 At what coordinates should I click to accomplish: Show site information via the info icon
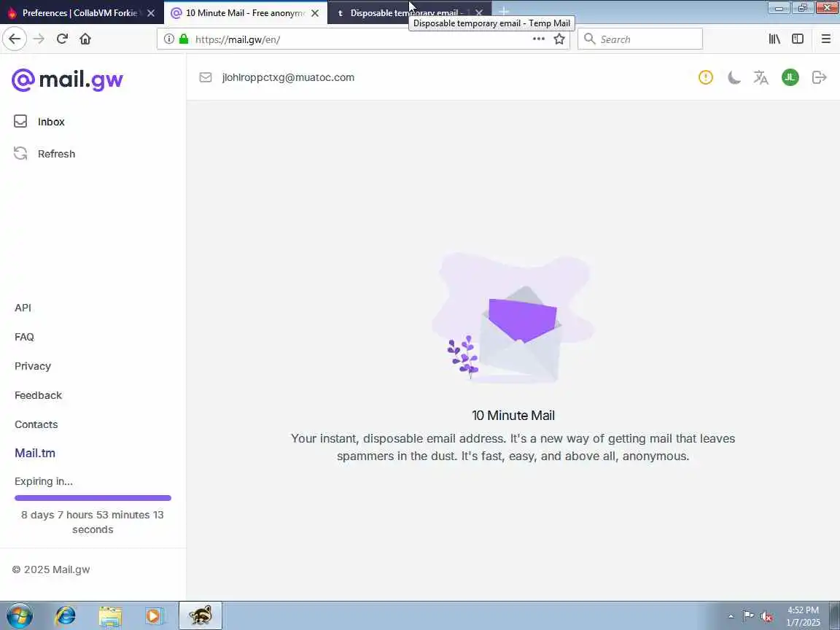[x=168, y=39]
